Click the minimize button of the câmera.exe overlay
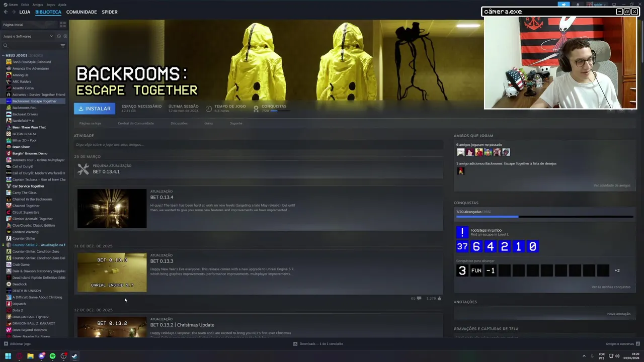 (619, 12)
